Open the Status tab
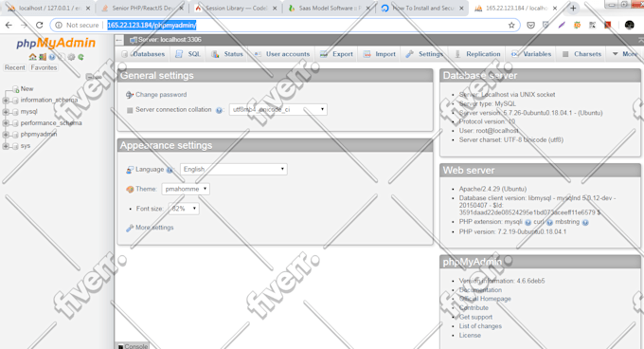The height and width of the screenshot is (349, 644). click(x=227, y=54)
